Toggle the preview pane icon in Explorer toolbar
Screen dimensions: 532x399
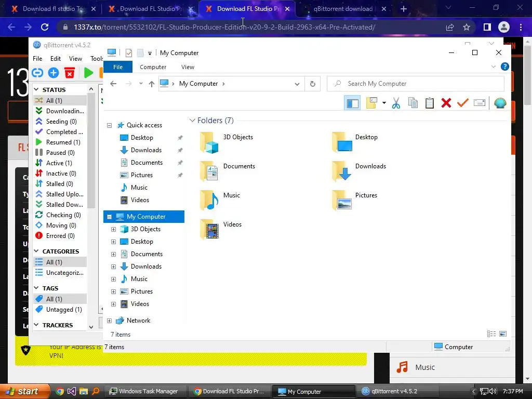352,103
